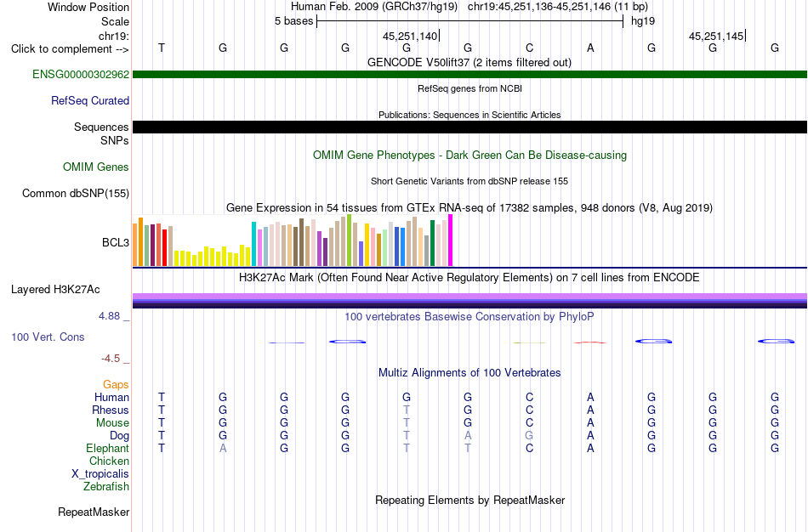Viewport: 808px width, 532px height.
Task: Select the Common dbSNP(155) track label
Action: tap(75, 193)
